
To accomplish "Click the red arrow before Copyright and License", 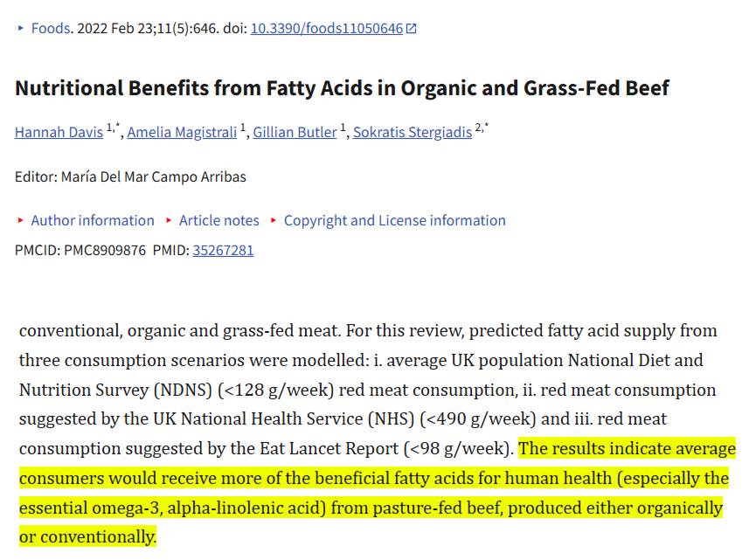I will coord(274,220).
